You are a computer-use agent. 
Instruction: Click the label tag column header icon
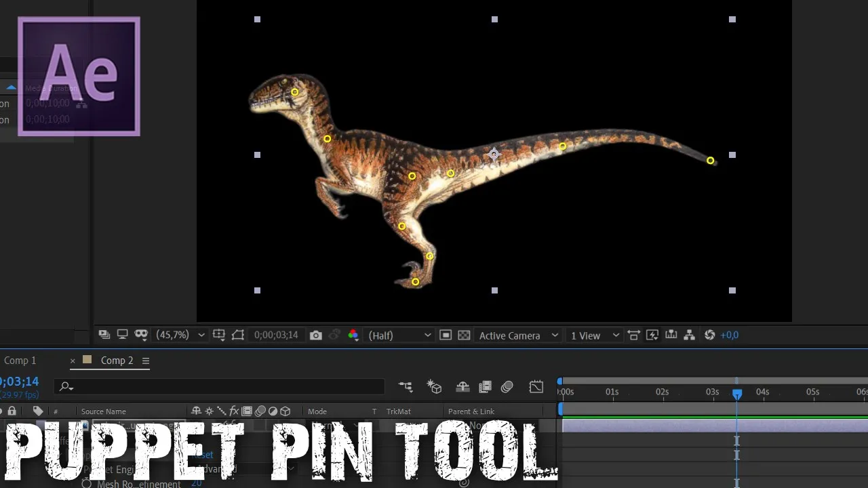38,411
